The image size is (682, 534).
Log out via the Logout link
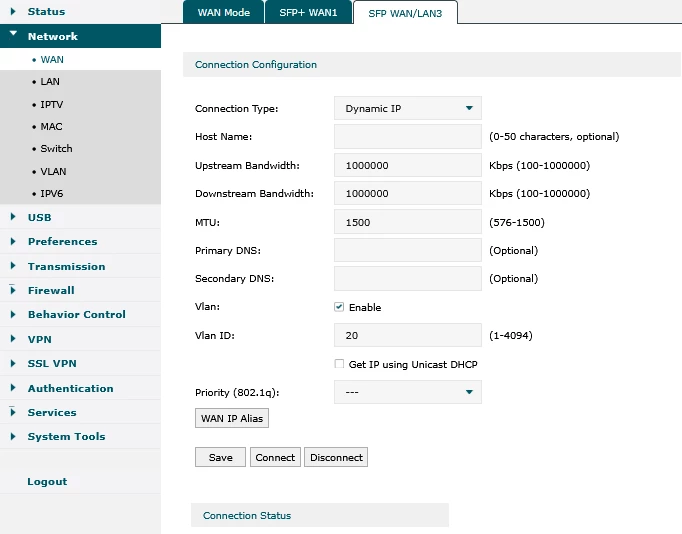[x=47, y=481]
